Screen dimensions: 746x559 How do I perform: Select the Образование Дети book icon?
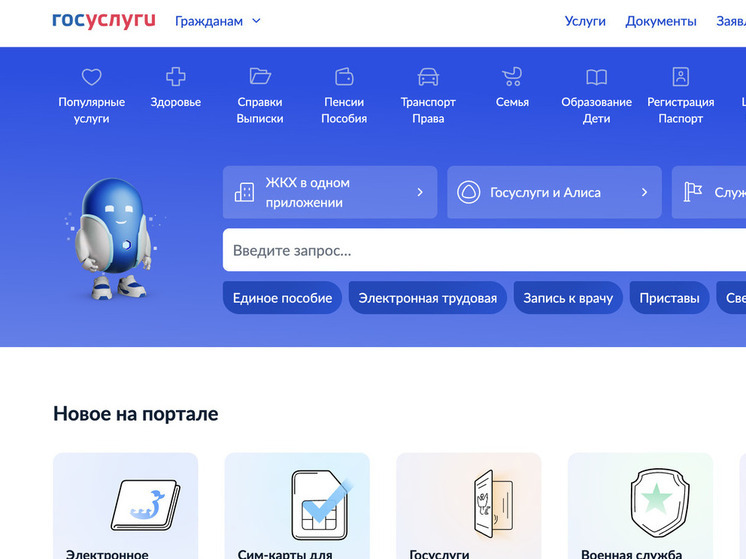tap(596, 77)
